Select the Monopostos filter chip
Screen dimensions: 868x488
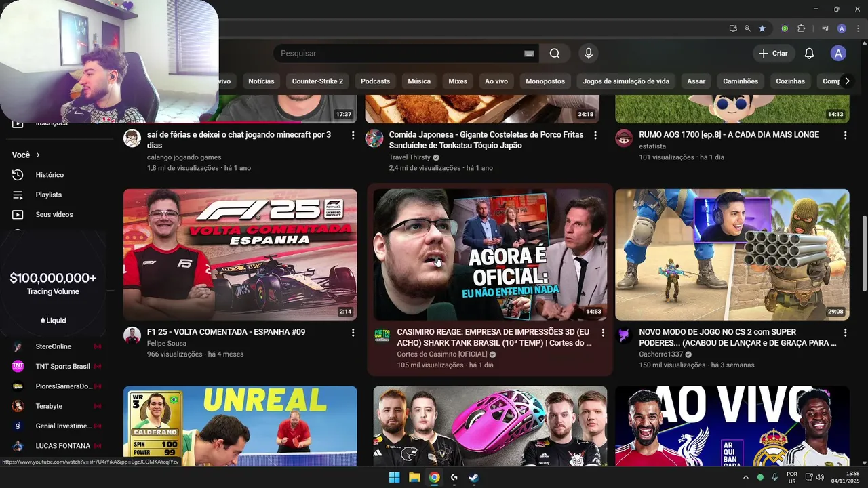click(x=545, y=81)
